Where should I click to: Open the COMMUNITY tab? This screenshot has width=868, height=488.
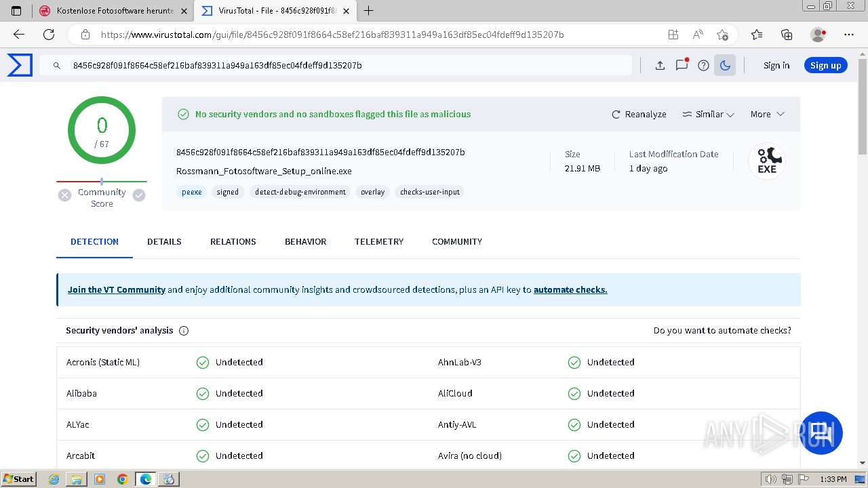(x=457, y=241)
